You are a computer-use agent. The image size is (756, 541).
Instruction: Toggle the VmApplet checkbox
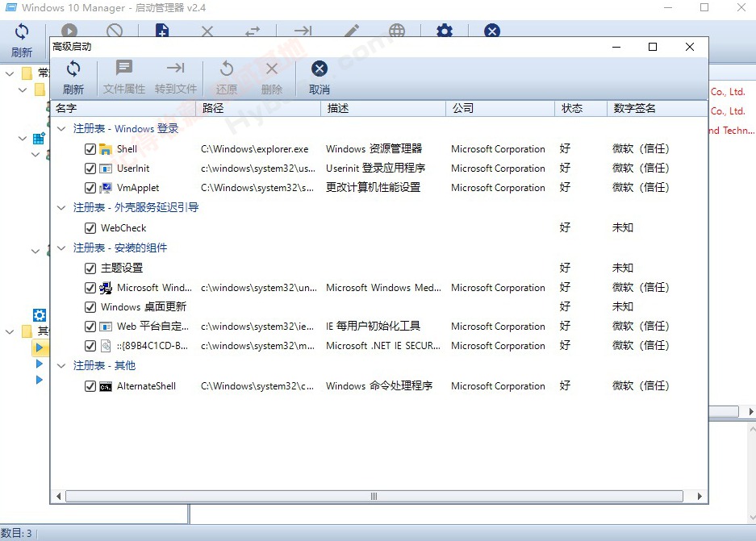tap(90, 188)
